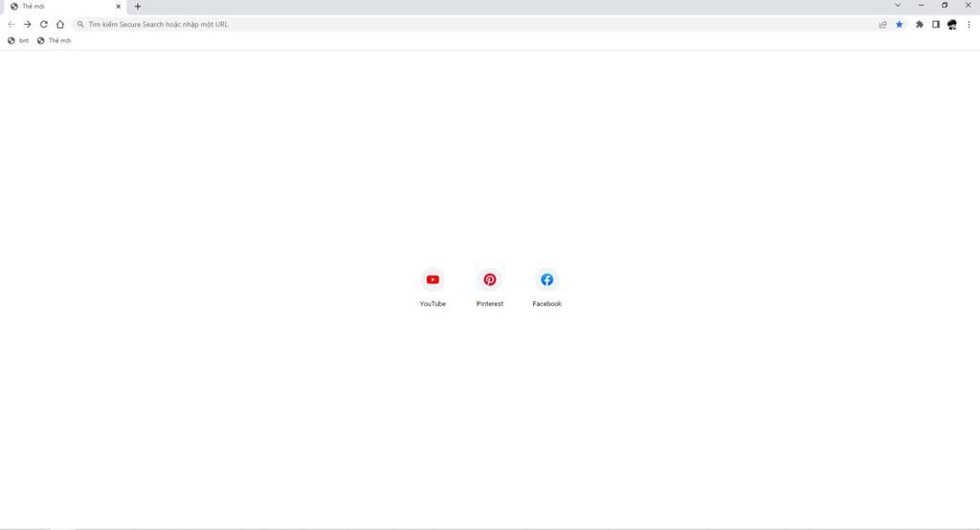The height and width of the screenshot is (530, 980).
Task: Open the side panel icon
Action: [936, 24]
